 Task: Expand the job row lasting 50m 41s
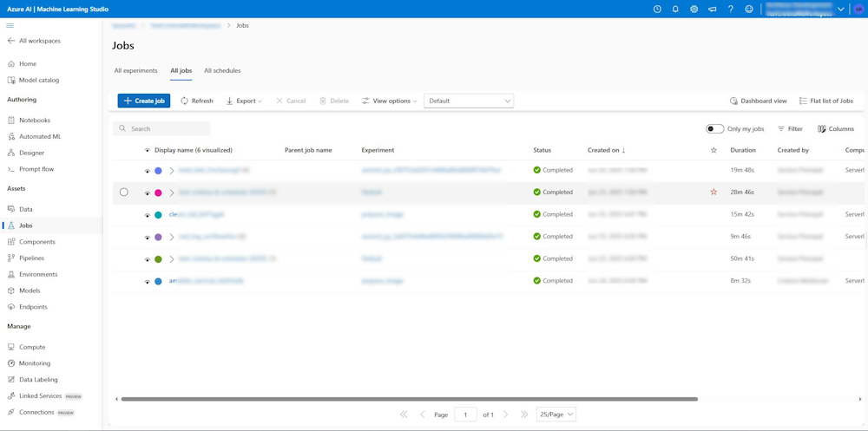(172, 259)
